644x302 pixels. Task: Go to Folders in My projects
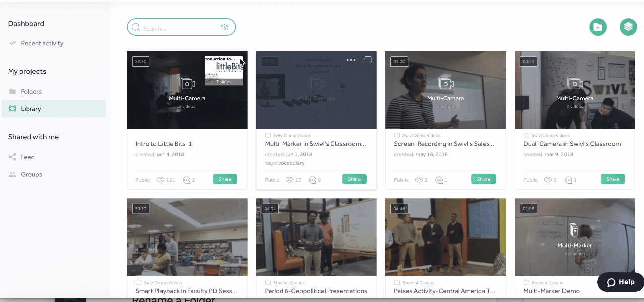(31, 92)
